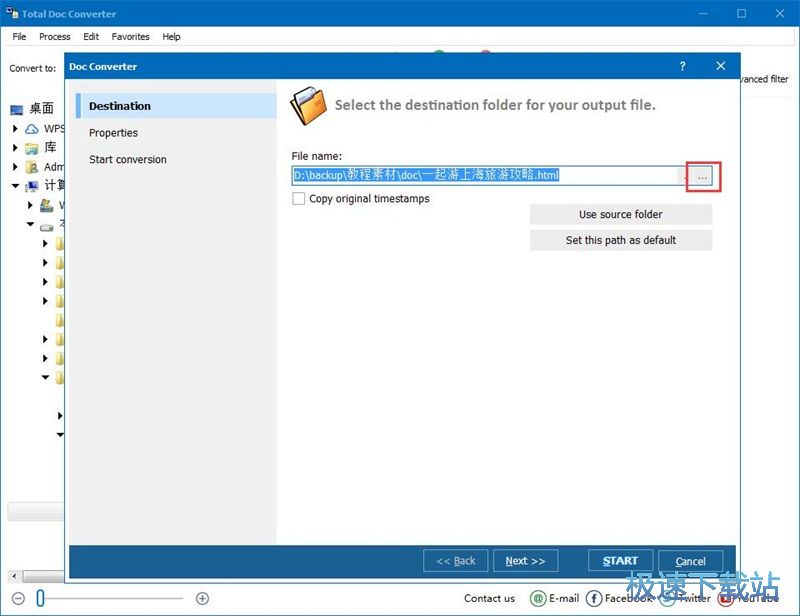
Task: Select the WPS cloud icon in tree
Action: pos(32,129)
